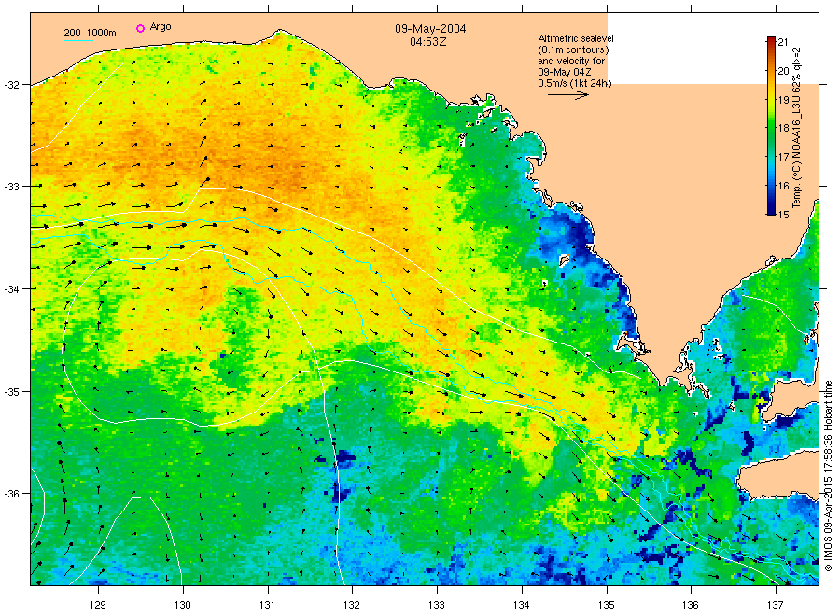
Task: Click the "Argo" legend label
Action: click(161, 27)
